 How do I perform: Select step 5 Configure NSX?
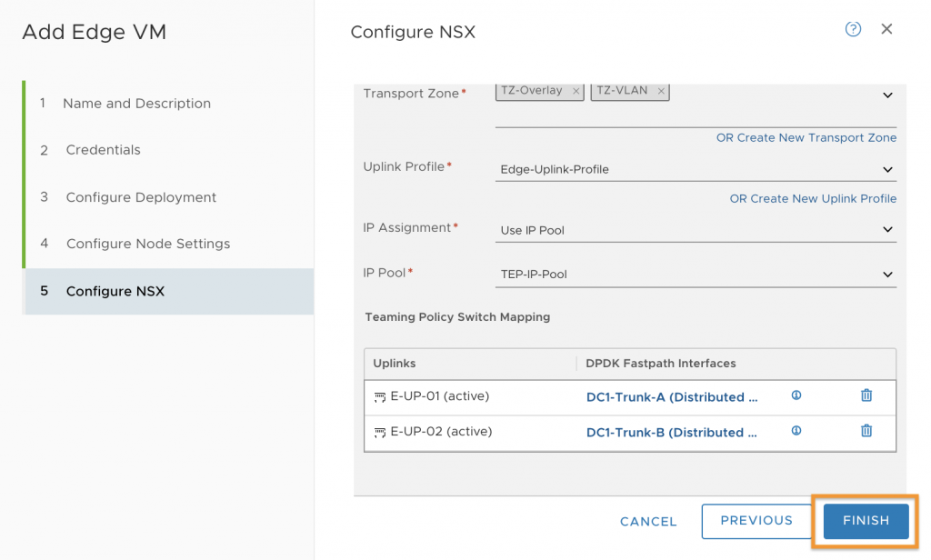coord(169,291)
